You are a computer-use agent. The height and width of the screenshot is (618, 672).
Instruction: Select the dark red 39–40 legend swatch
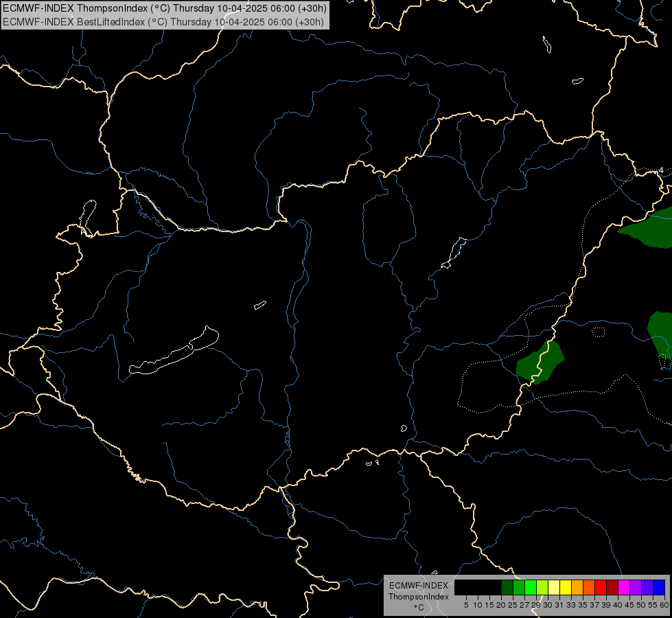tap(612, 587)
